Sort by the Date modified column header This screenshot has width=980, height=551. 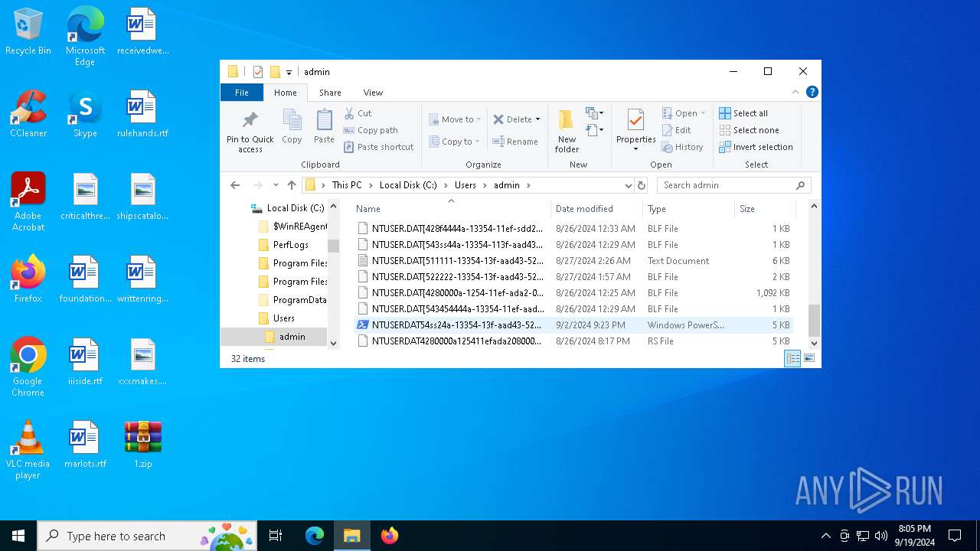(596, 209)
